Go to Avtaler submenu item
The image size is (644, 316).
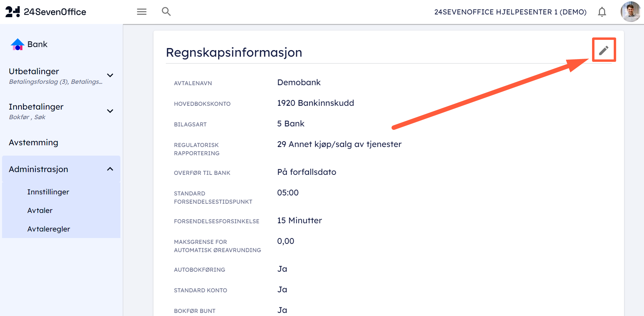[x=40, y=211]
